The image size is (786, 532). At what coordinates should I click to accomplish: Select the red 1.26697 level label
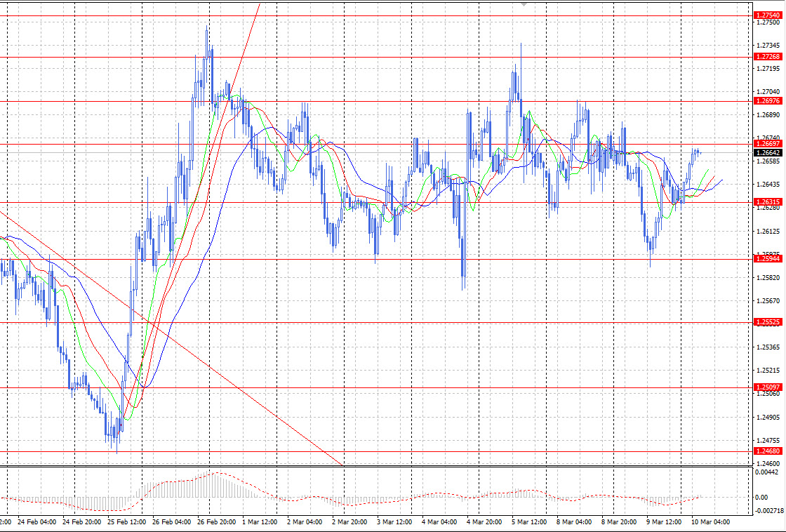768,144
